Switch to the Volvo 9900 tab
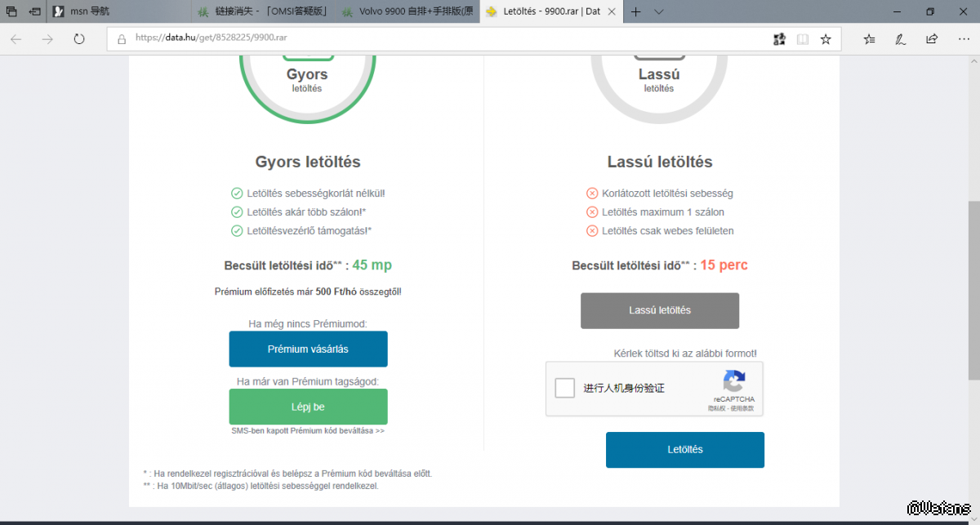This screenshot has height=525, width=980. (408, 11)
